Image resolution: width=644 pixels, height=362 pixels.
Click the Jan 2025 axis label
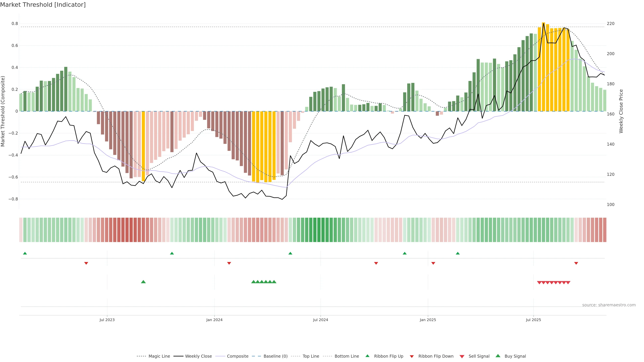pyautogui.click(x=428, y=320)
